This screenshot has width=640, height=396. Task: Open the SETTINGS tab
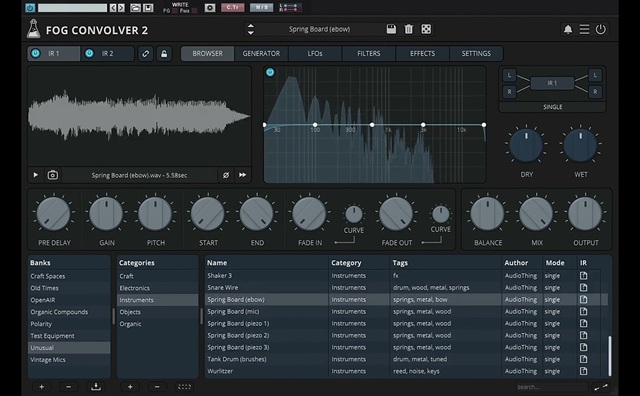click(476, 53)
